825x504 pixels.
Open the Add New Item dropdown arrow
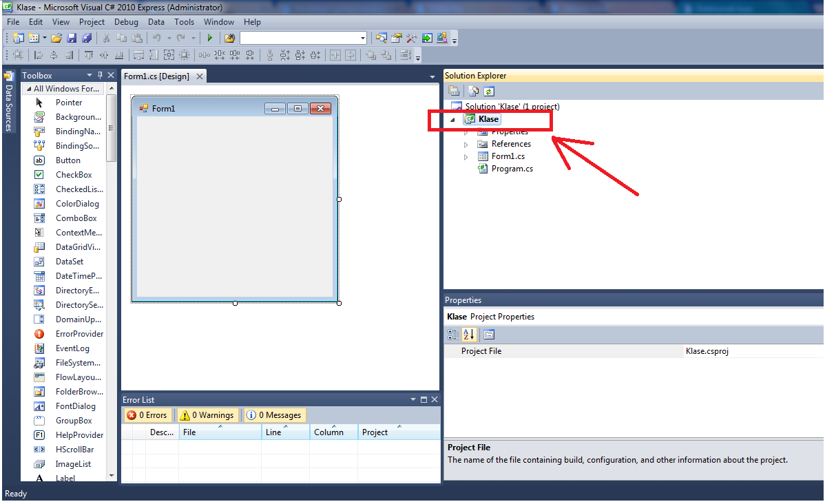(x=45, y=38)
